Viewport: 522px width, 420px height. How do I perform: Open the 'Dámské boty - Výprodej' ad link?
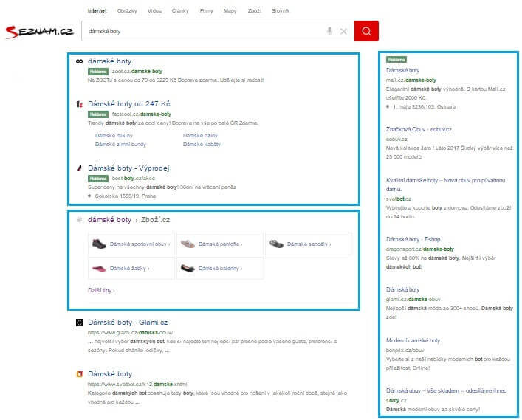(x=128, y=168)
